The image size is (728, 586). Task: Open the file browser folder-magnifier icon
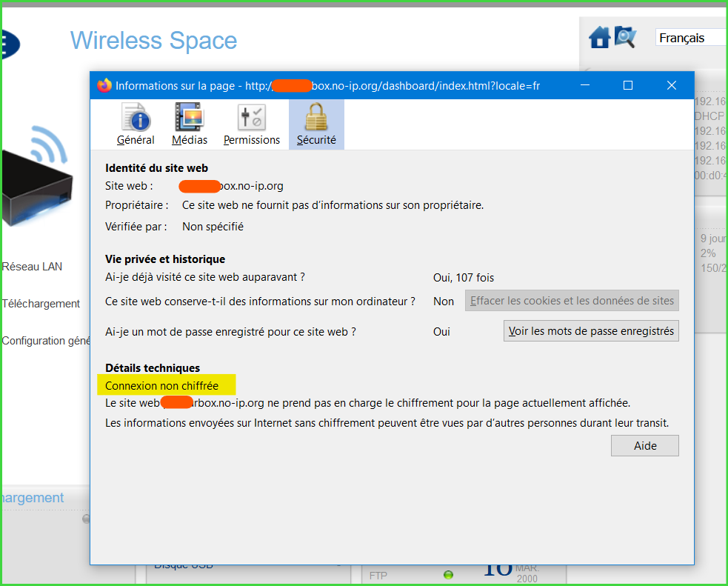click(x=625, y=37)
